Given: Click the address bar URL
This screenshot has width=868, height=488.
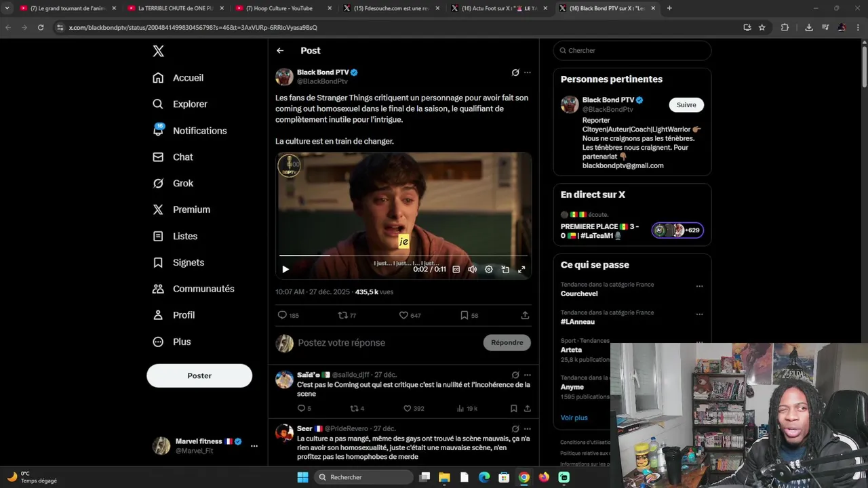Looking at the screenshot, I should (193, 27).
